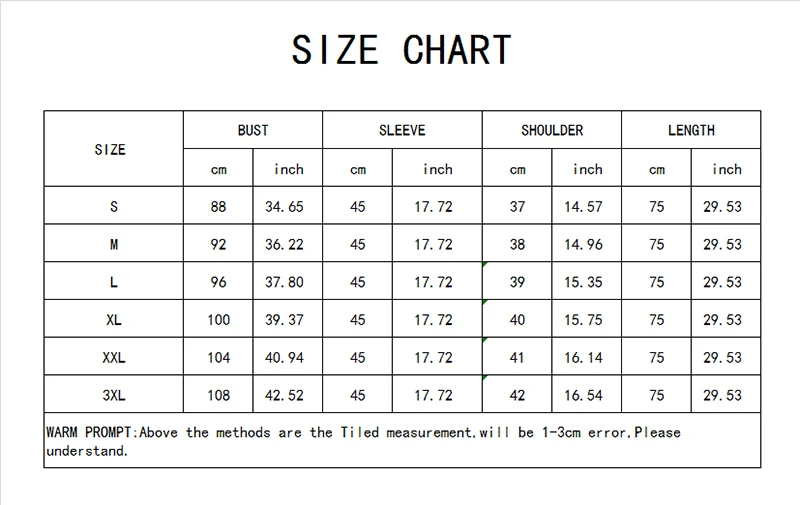
Task: Click bust value 88 cm
Action: (x=218, y=207)
